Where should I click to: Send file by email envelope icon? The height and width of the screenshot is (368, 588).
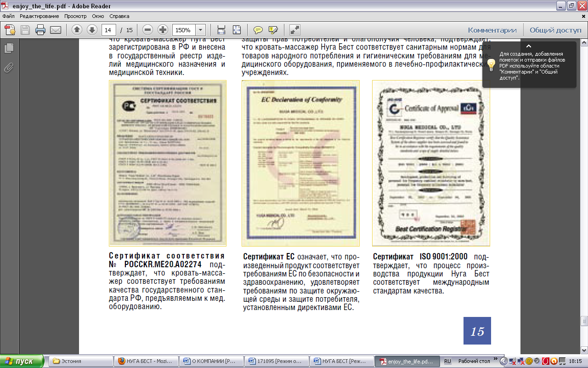[56, 30]
